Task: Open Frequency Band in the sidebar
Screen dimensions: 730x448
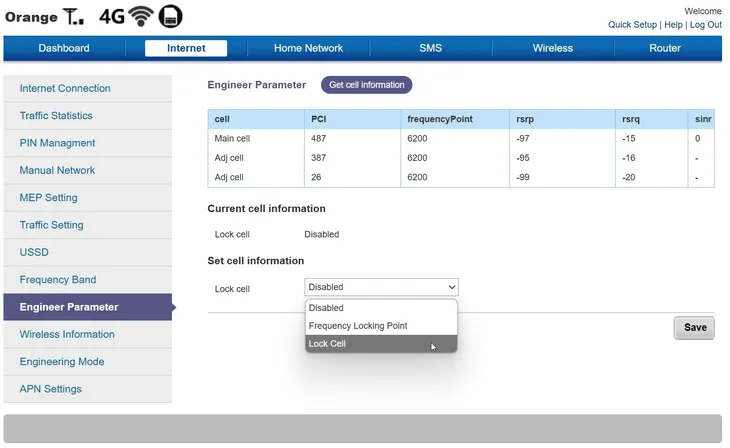Action: [58, 280]
